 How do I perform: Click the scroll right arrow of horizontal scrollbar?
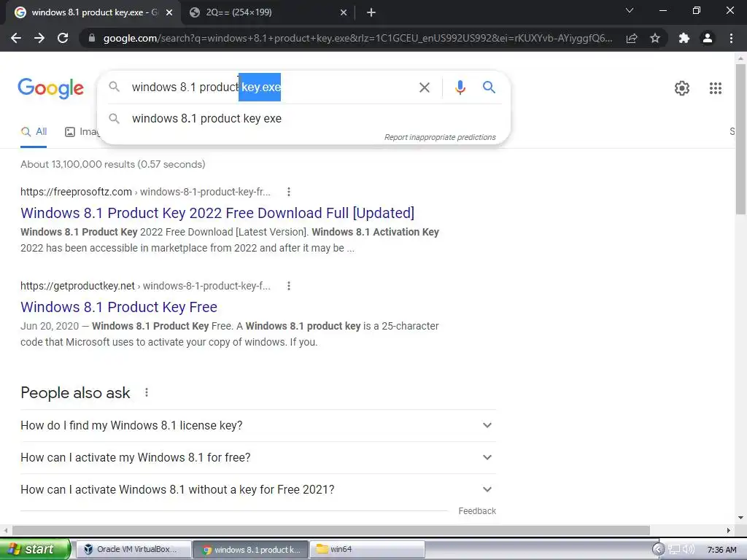(729, 531)
